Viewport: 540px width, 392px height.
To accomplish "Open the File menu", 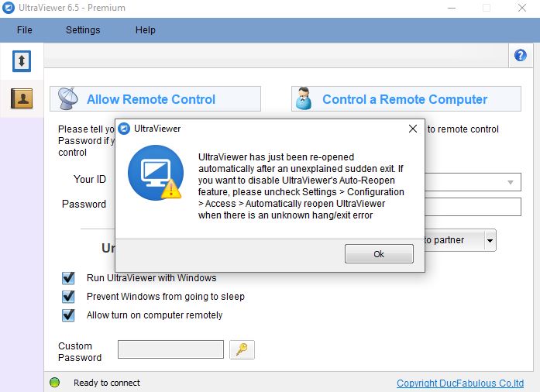I will [25, 30].
